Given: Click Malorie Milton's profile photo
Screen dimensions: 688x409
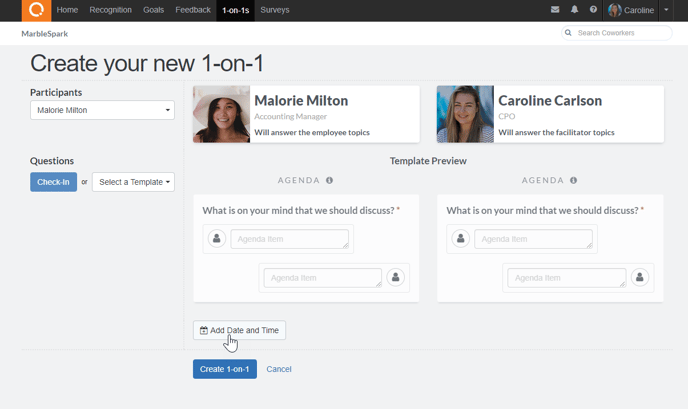Looking at the screenshot, I should click(222, 114).
